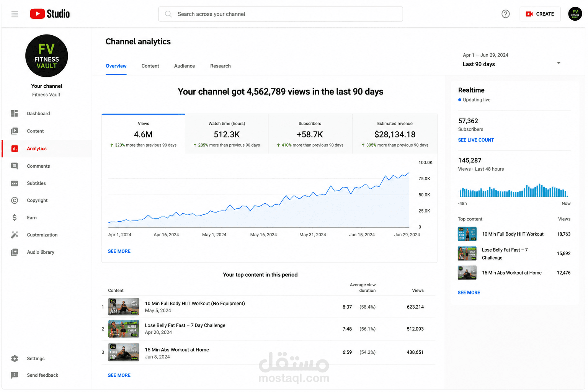Screen dimensions: 588x392
Task: Click the 8:37 average view duration
Action: (347, 307)
